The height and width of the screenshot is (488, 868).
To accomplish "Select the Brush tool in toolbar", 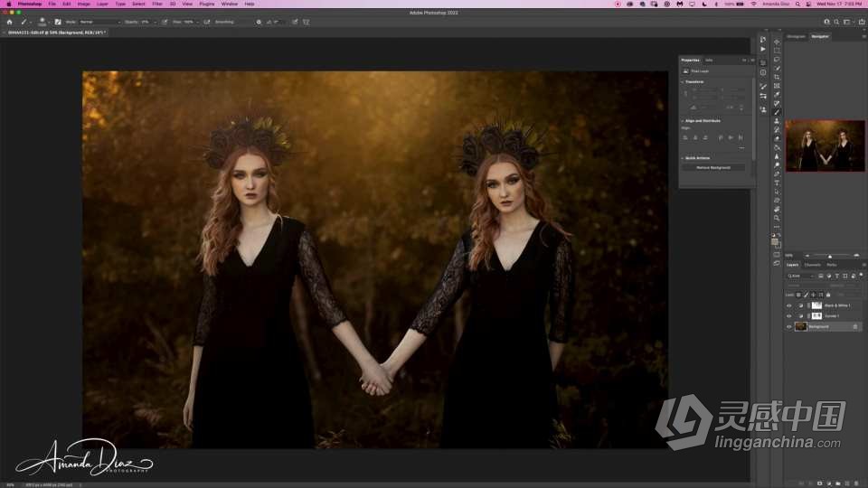I will point(777,112).
